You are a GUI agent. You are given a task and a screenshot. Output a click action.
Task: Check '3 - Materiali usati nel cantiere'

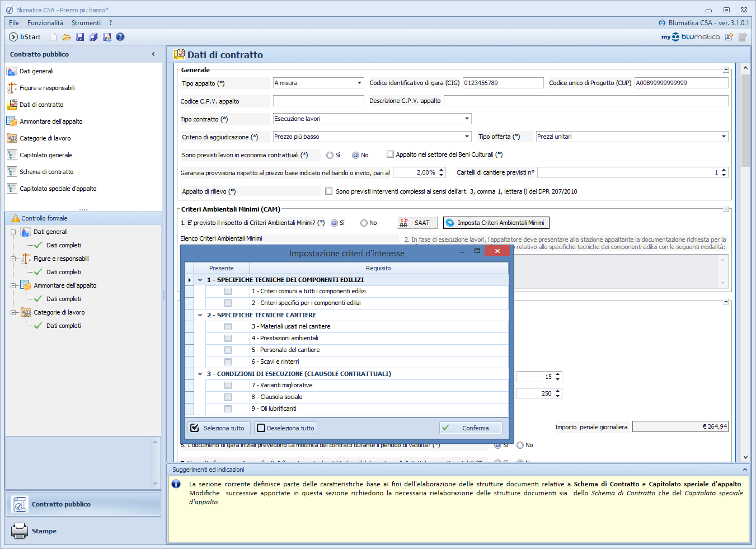pos(228,326)
